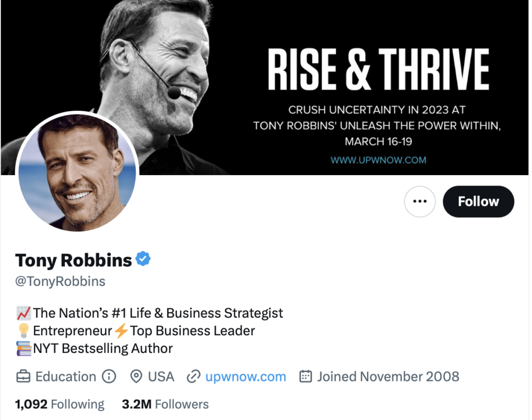Expand profile actions via the ellipsis button
Image resolution: width=532 pixels, height=420 pixels.
pyautogui.click(x=420, y=201)
